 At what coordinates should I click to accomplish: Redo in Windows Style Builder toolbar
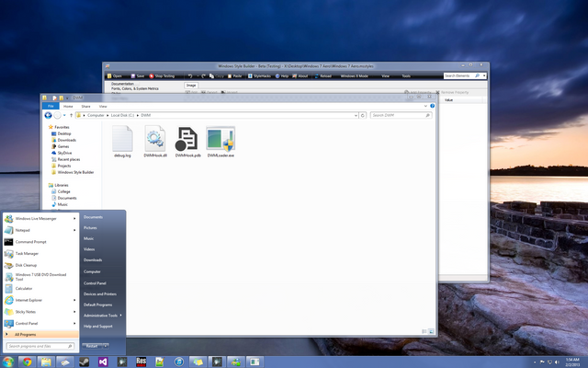[x=204, y=75]
